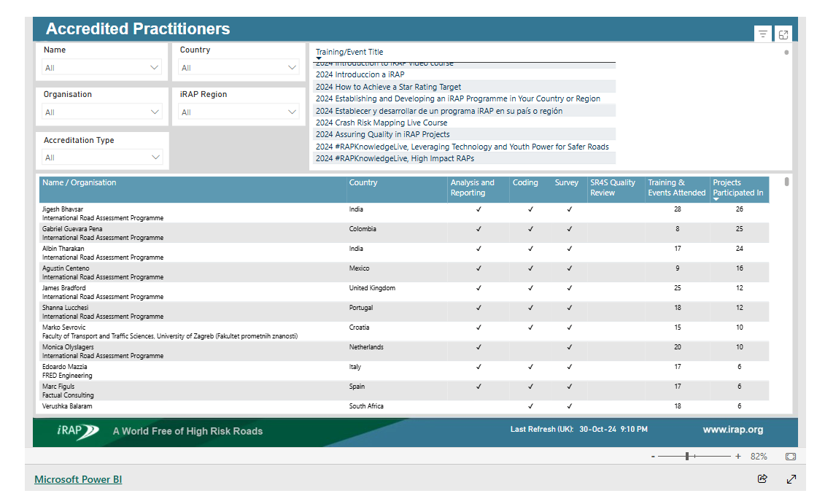The width and height of the screenshot is (817, 504).
Task: Adjust the zoom level slider
Action: click(687, 457)
